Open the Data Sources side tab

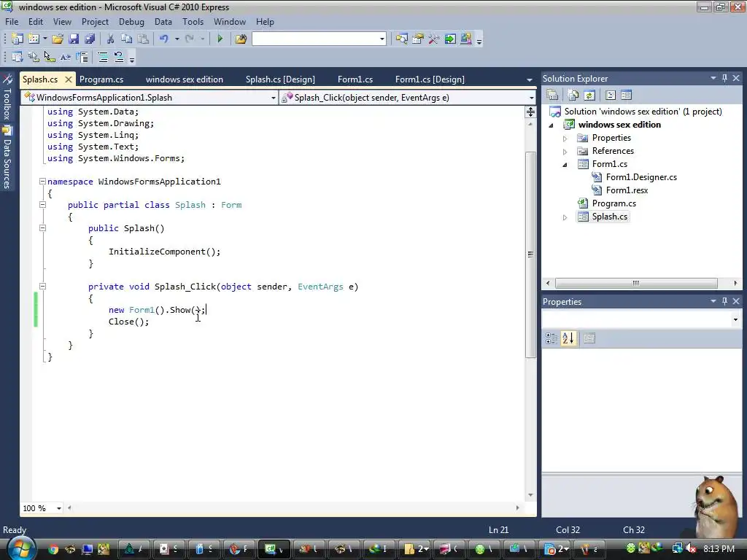click(x=7, y=158)
